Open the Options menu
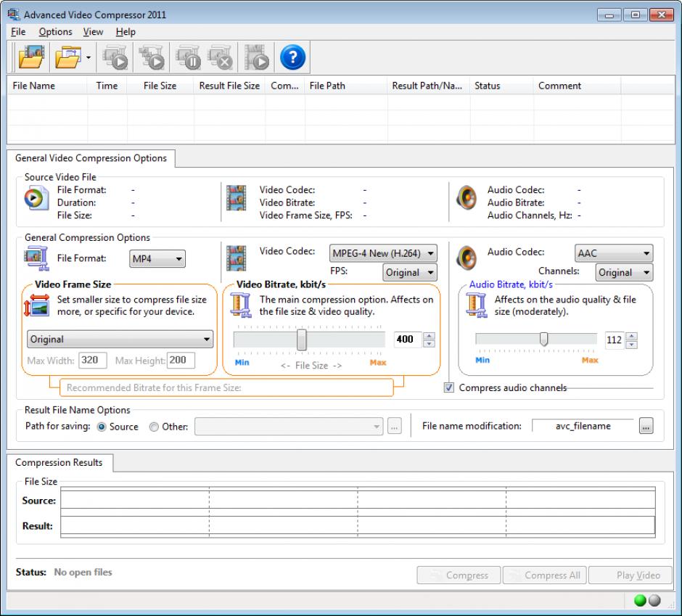Viewport: 682px width, 616px height. pyautogui.click(x=55, y=32)
